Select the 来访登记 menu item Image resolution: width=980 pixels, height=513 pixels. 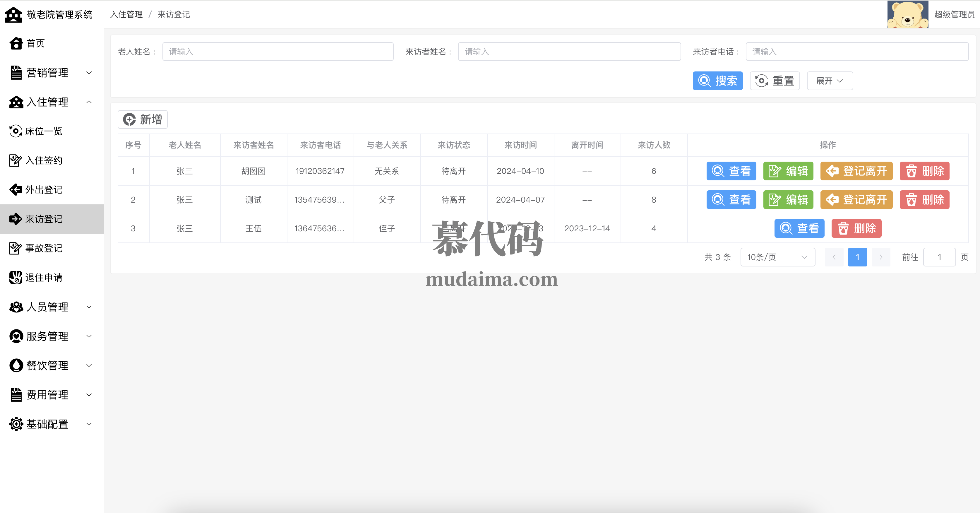tap(44, 219)
